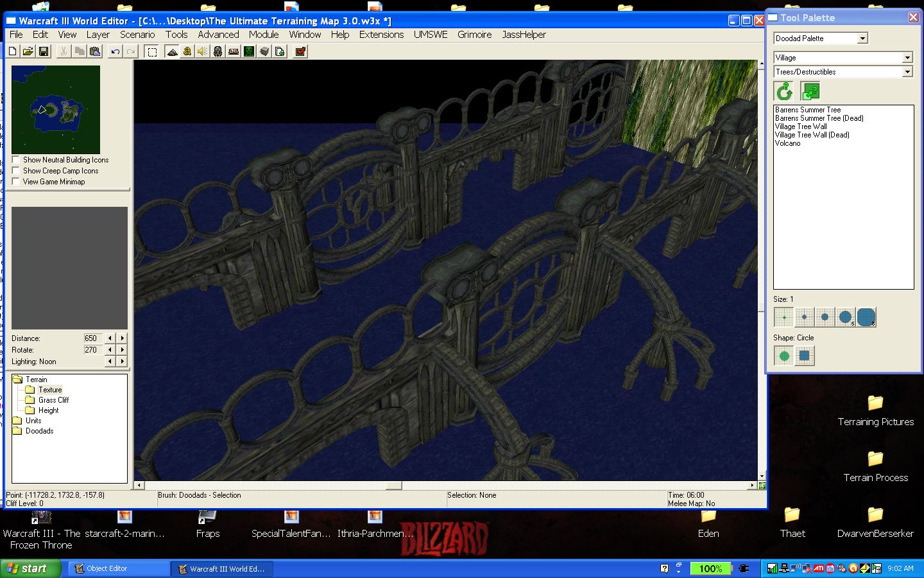Click the Save Map floppy icon
Viewport: 924px width, 578px height.
coord(44,51)
